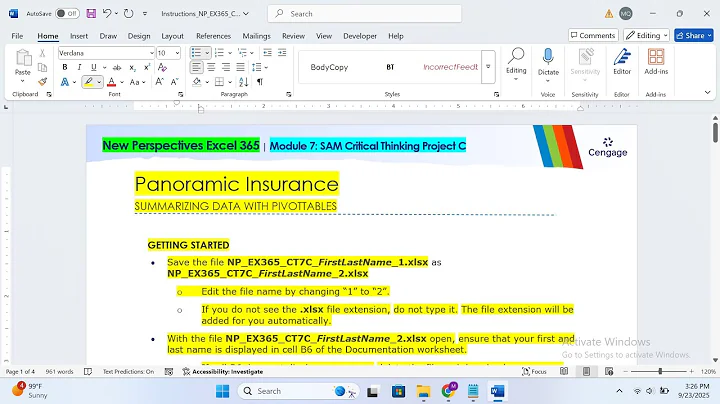Click Accessibility: Investigate status

pyautogui.click(x=223, y=371)
